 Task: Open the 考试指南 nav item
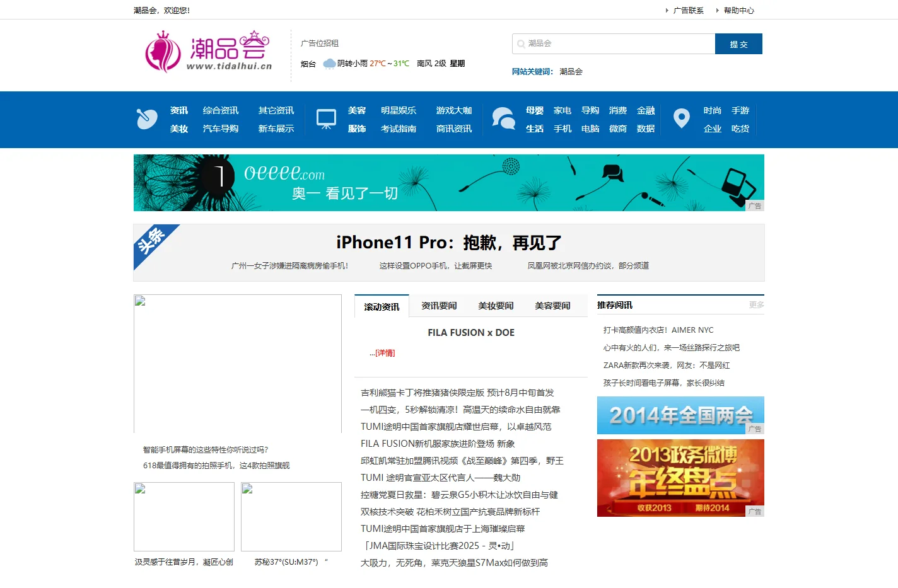click(399, 129)
